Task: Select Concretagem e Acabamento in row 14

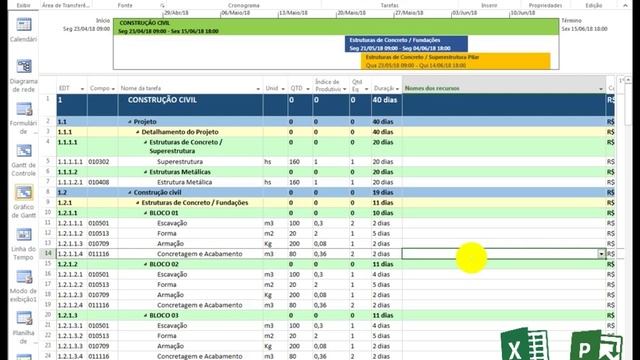Action: click(200, 254)
